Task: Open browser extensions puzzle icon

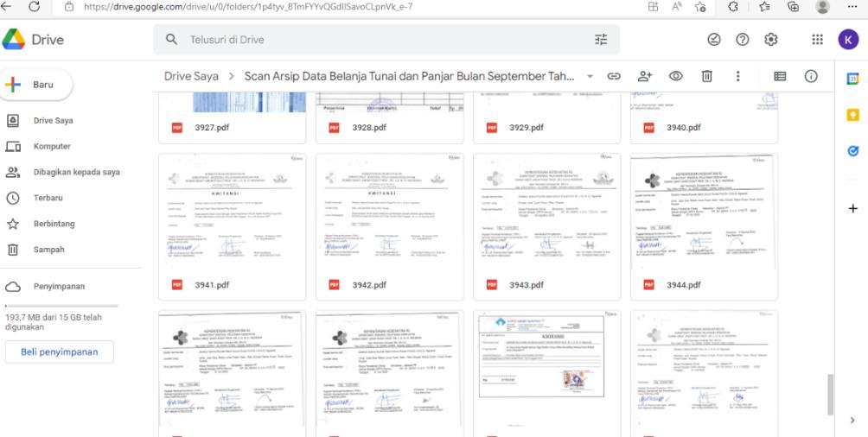Action: pyautogui.click(x=733, y=7)
